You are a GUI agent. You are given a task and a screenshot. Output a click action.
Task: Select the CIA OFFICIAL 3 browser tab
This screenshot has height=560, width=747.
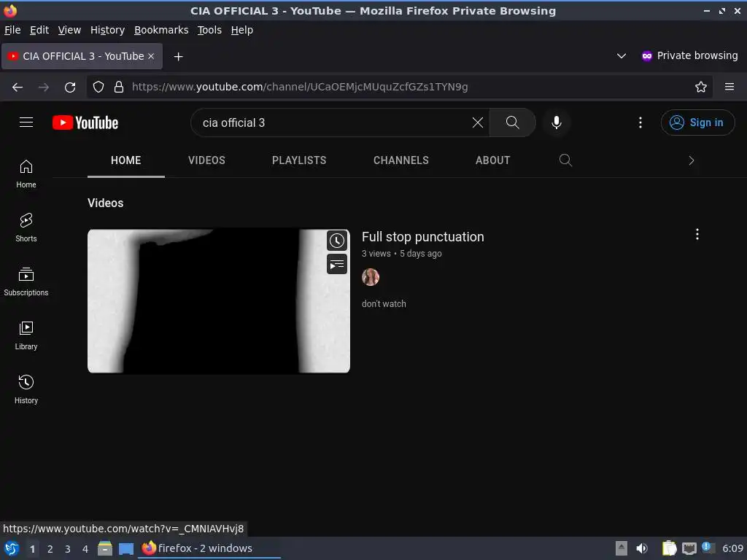tap(82, 56)
